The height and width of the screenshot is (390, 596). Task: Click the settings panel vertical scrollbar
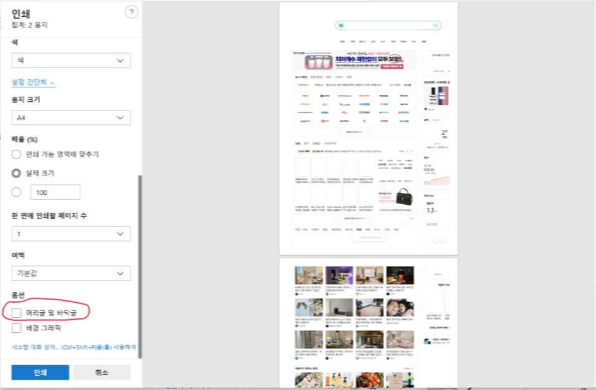[140, 266]
